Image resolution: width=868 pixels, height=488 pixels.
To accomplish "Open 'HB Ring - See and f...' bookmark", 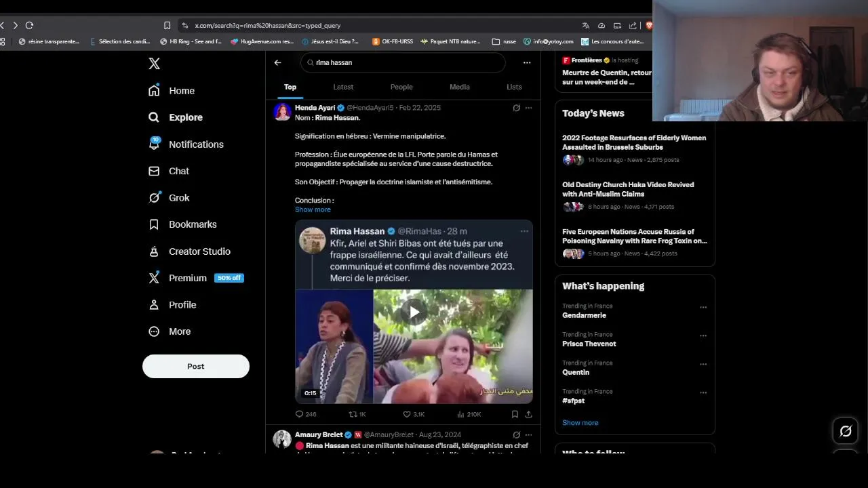I will coord(191,41).
